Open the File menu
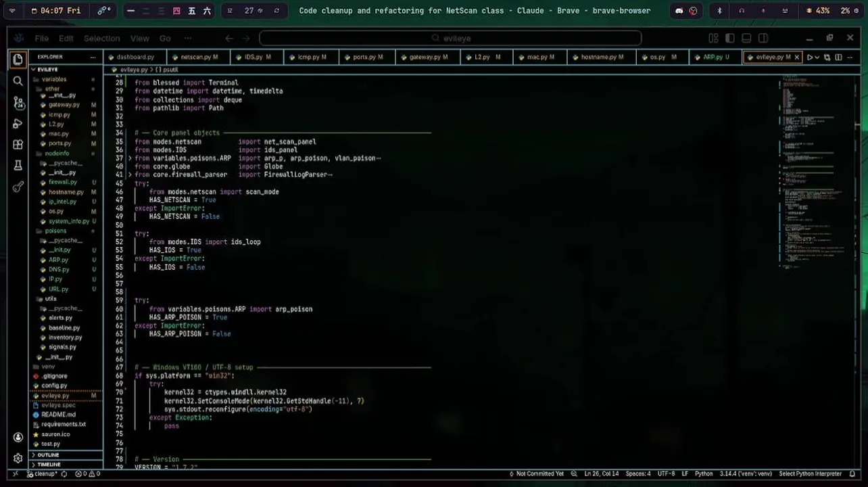Screen dimensions: 868x487 pos(41,39)
